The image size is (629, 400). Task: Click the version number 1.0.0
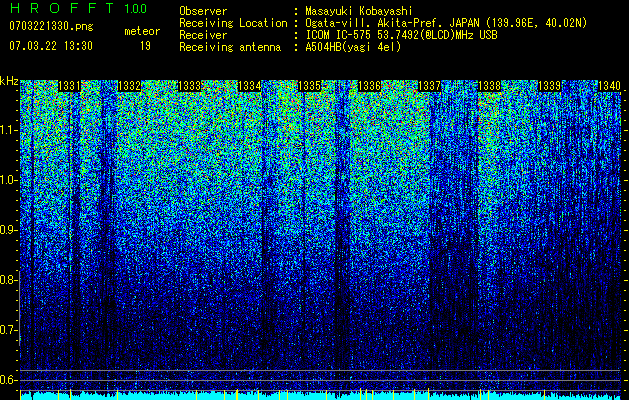coord(135,9)
